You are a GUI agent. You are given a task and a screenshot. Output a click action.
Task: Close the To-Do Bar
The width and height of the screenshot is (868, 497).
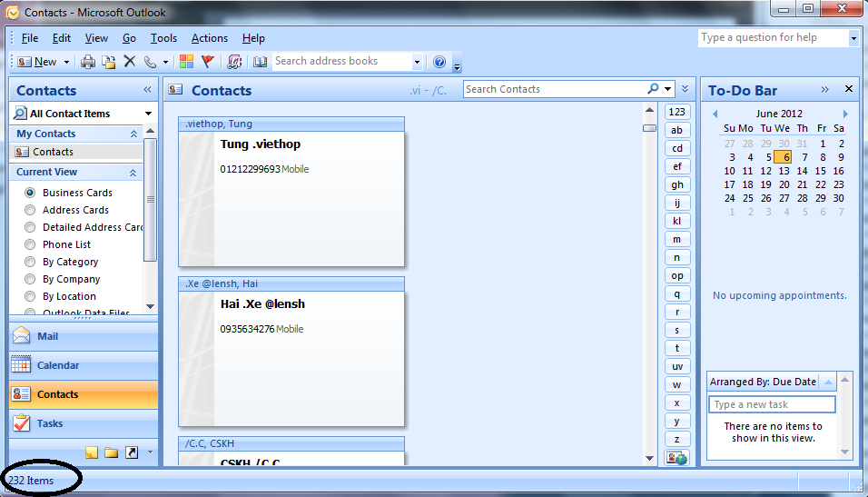(x=849, y=89)
